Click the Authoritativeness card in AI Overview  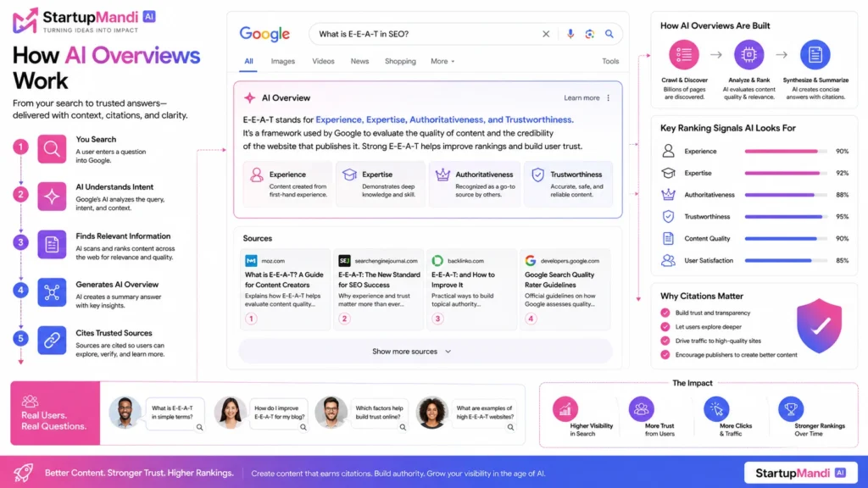click(x=475, y=184)
